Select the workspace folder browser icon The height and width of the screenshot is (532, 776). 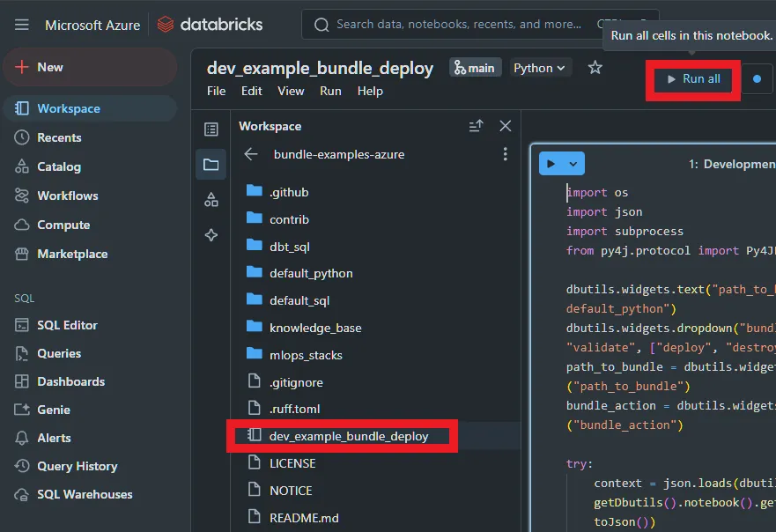point(211,165)
